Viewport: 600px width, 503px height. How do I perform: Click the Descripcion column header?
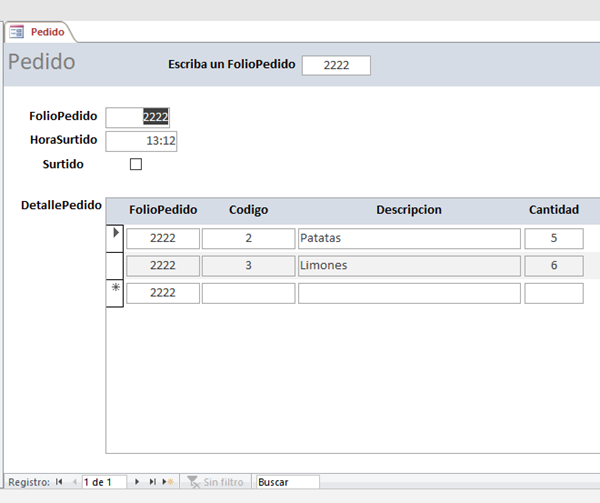pyautogui.click(x=408, y=210)
